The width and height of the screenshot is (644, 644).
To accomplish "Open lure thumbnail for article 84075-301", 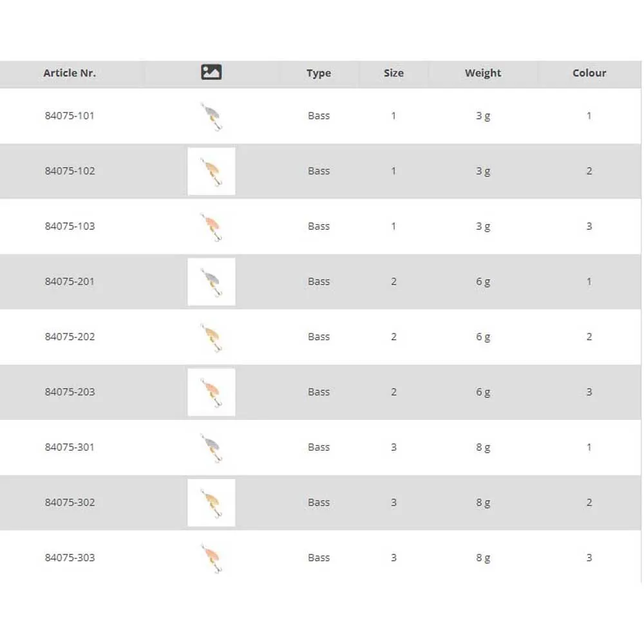I will click(211, 448).
